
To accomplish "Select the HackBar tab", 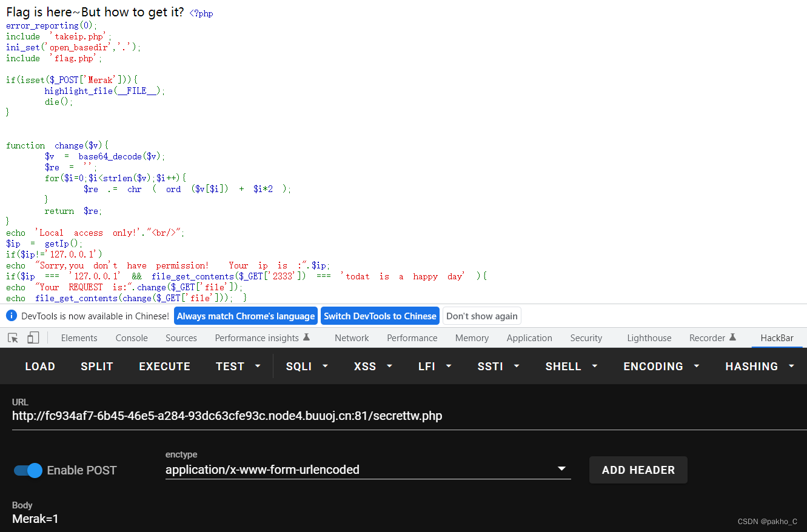I will pos(777,338).
